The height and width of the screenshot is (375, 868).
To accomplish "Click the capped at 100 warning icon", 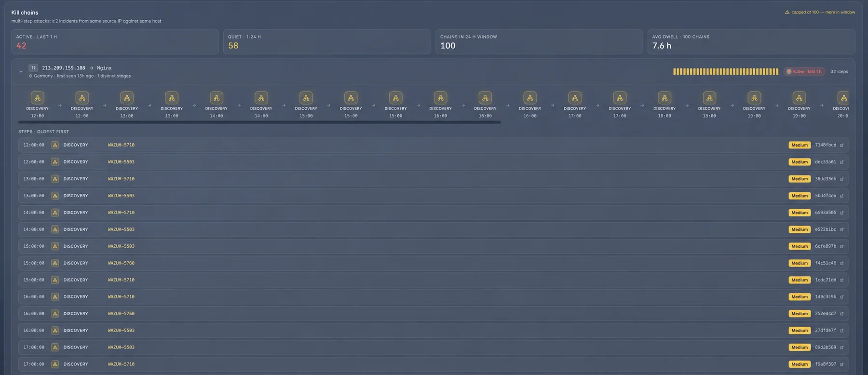I will [787, 13].
